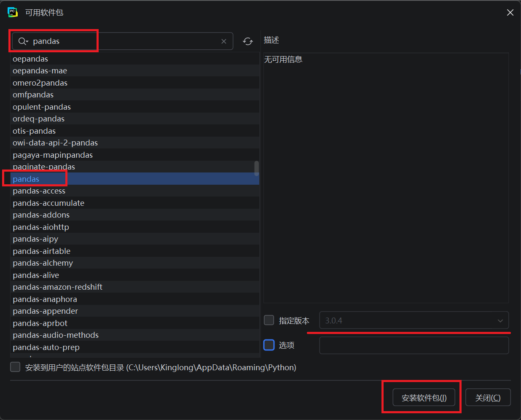
Task: Select the pagaya-mapinpandas package
Action: 134,155
